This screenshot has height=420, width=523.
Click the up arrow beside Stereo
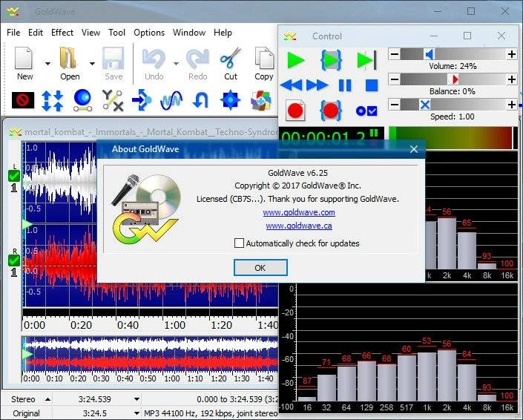click(x=47, y=399)
